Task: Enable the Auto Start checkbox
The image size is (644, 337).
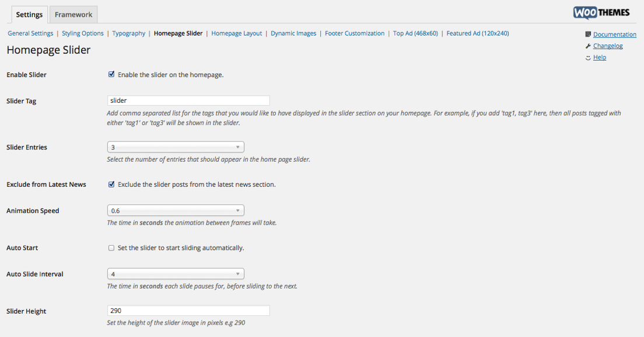Action: point(111,248)
